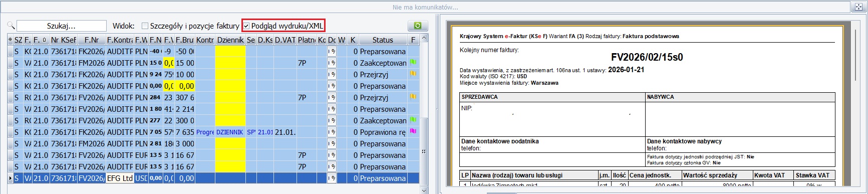
Task: Open document icon in 2 214 Preparsowana row
Action: pyautogui.click(x=332, y=109)
